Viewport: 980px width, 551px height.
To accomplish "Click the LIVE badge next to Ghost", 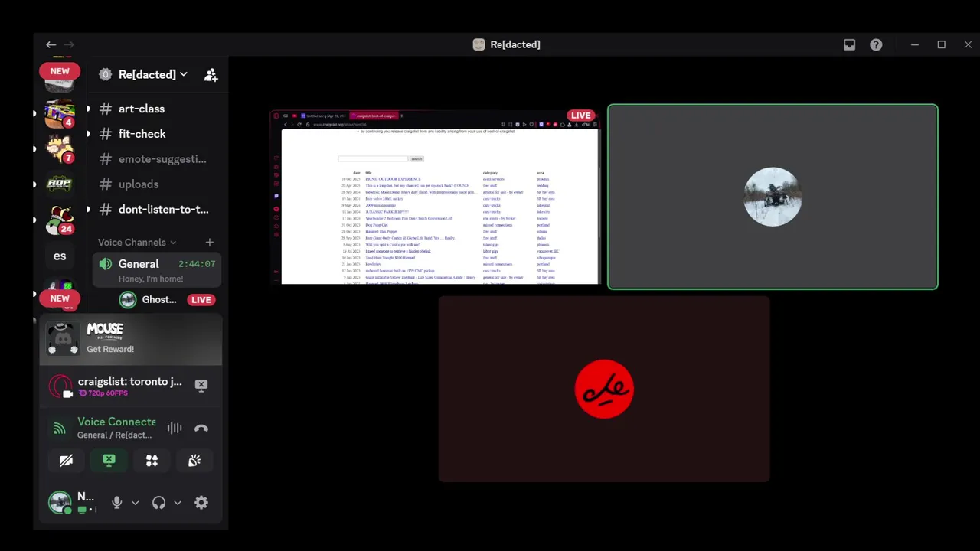I will [x=201, y=300].
